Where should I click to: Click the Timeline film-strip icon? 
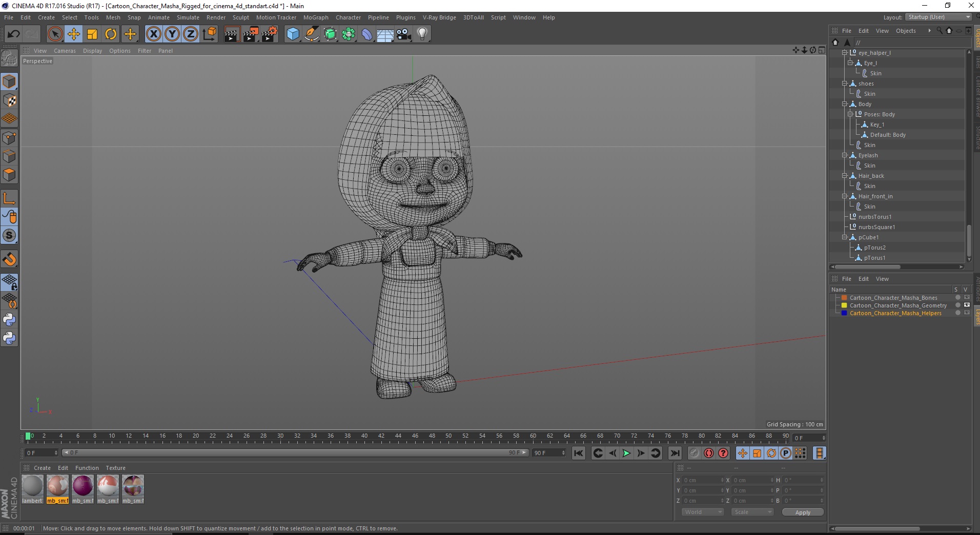(x=819, y=453)
